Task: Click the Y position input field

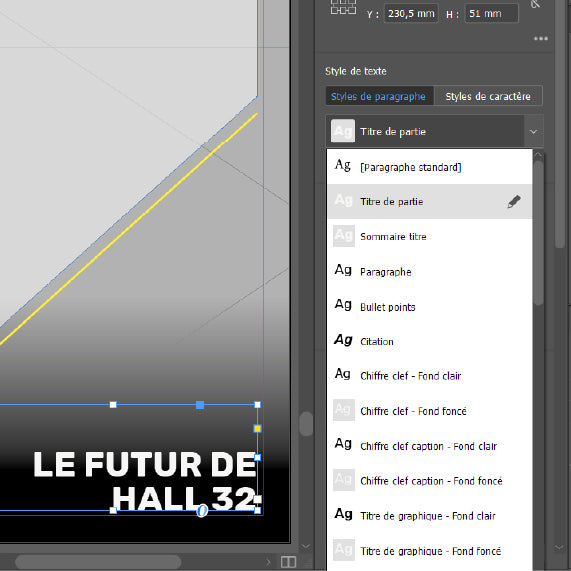Action: point(411,13)
